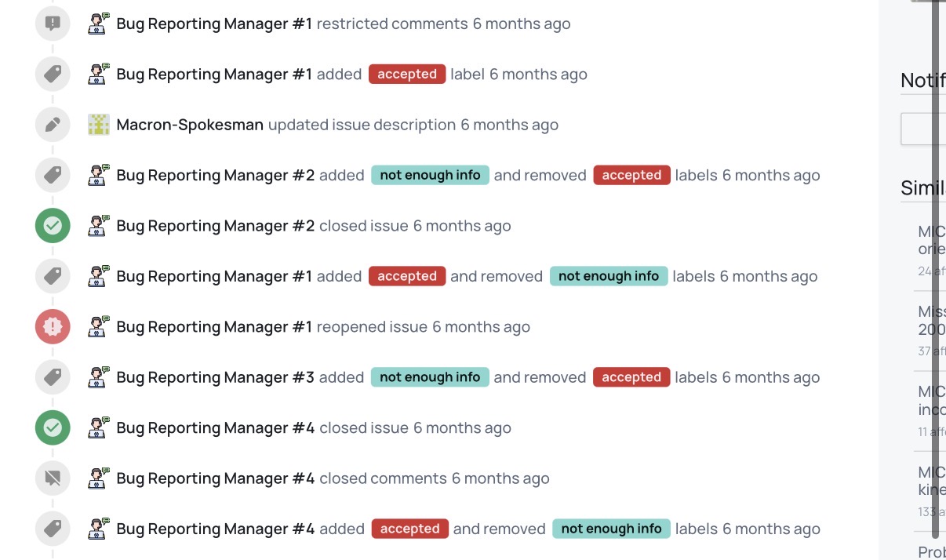Screen dimensions: 946x560
Task: Click avatar of Bug Reporting Manager #1 reopened entry
Action: [x=99, y=326]
